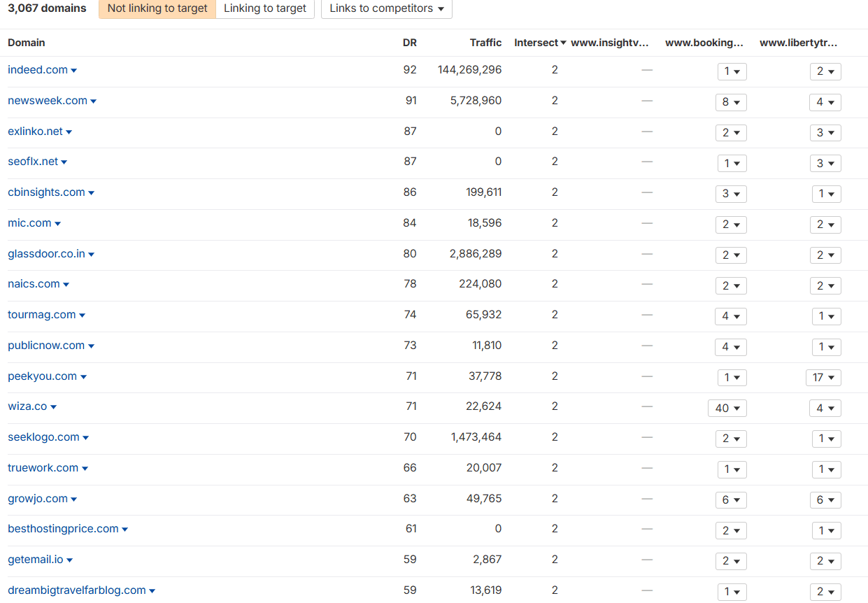This screenshot has height=603, width=868.
Task: Expand the caret next to glassdoor.co.in
Action: [92, 255]
